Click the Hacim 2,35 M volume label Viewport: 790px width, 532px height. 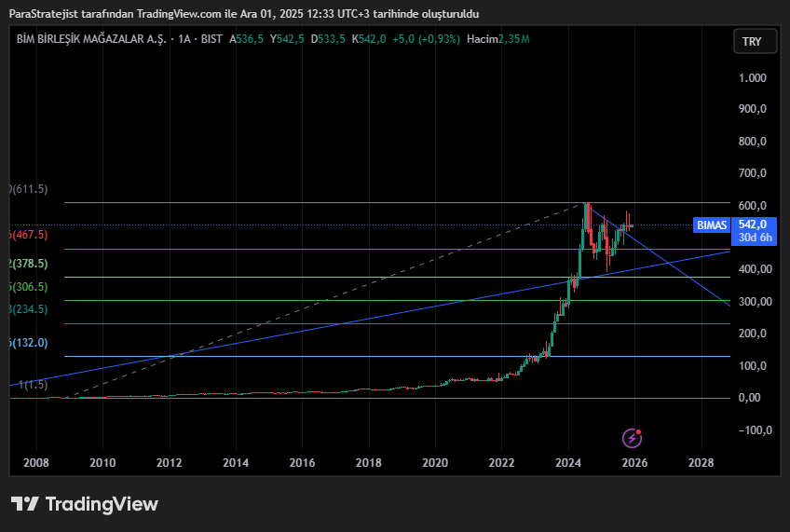coord(497,39)
